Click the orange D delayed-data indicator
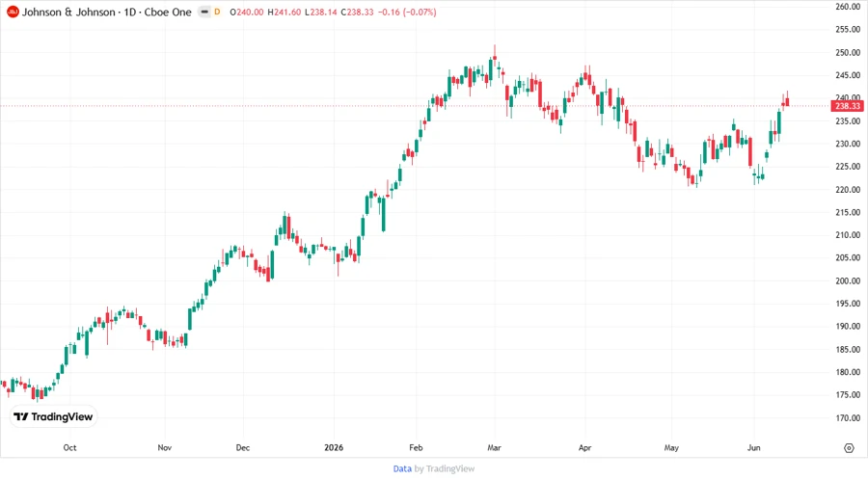Viewport: 868px width, 480px height. tap(217, 13)
